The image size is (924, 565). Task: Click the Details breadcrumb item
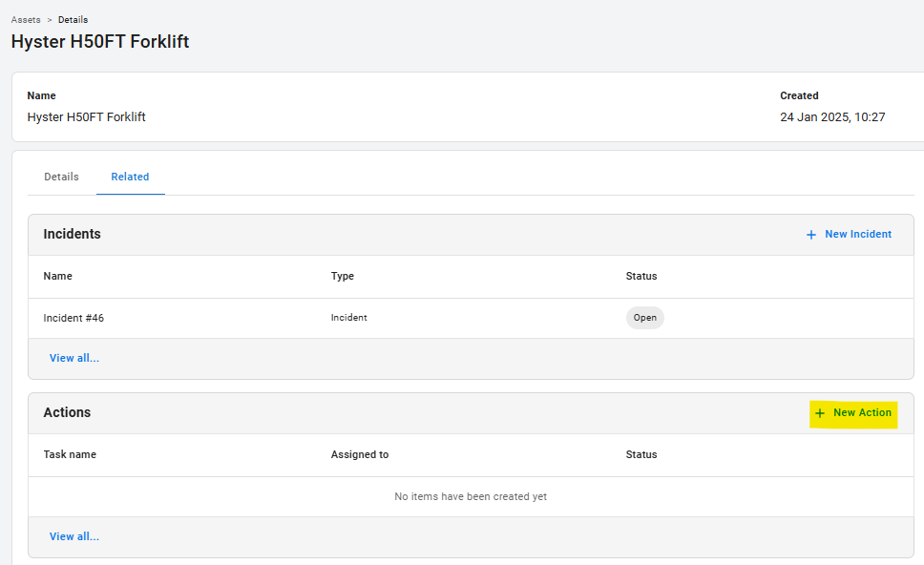[x=73, y=19]
